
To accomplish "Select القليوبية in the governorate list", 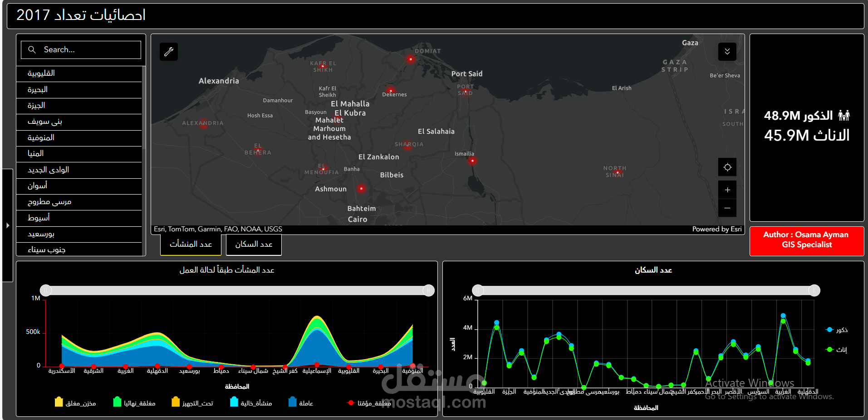I will (x=79, y=73).
